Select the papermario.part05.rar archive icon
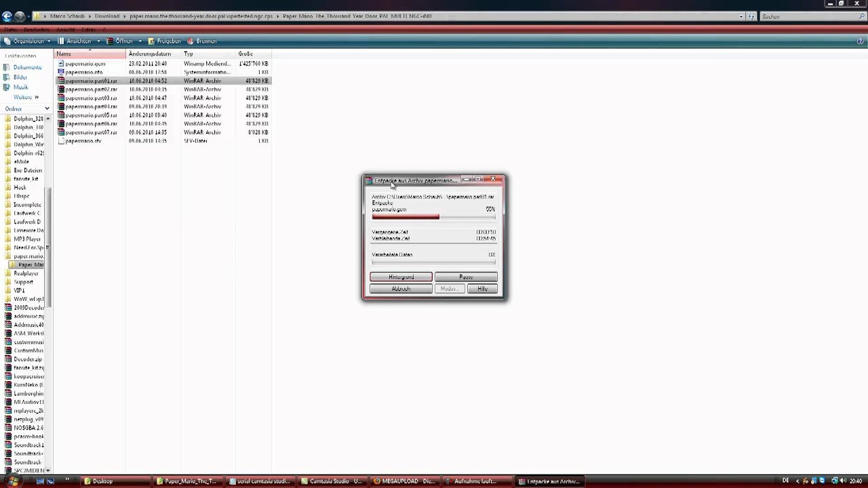868x488 pixels. pos(61,115)
